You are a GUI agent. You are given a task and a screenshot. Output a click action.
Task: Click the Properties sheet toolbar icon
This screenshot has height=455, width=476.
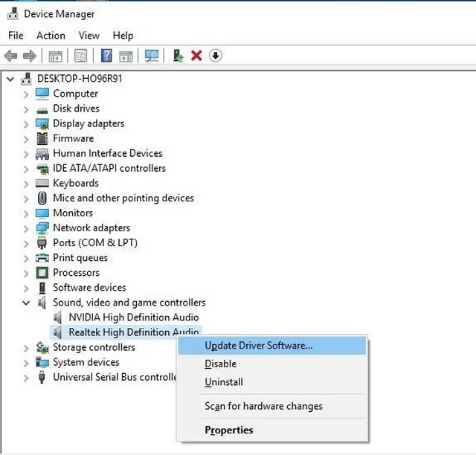80,56
